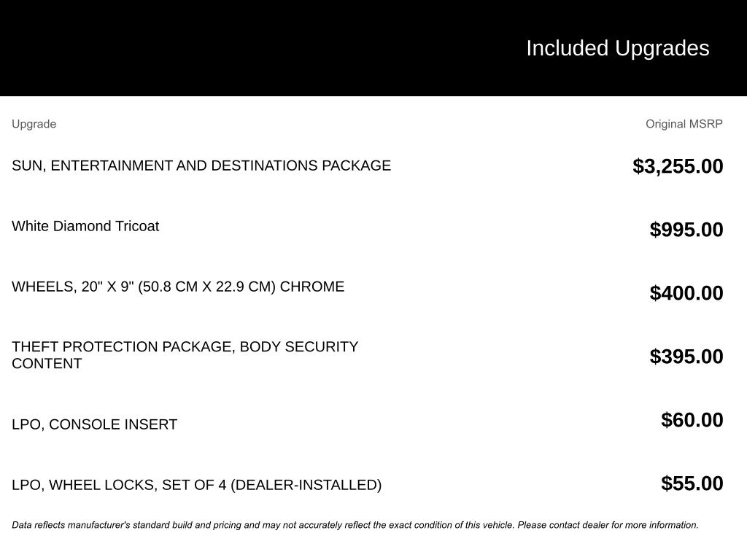Click the Original MSRP column header
Viewport: 747px width, 560px height.
(x=684, y=124)
